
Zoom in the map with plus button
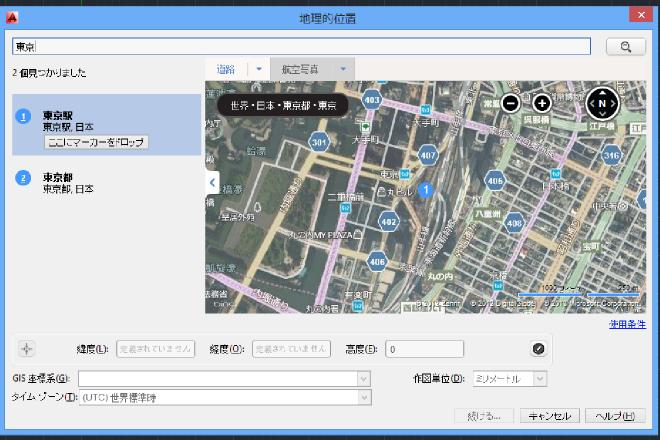542,103
